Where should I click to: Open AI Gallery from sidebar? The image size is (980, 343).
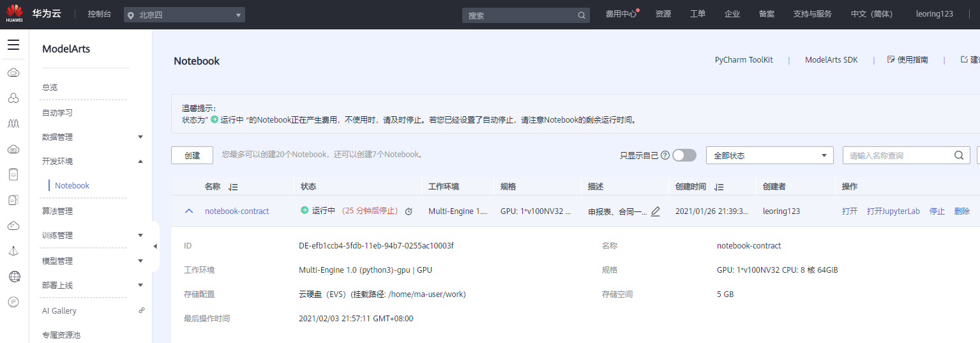coord(59,310)
